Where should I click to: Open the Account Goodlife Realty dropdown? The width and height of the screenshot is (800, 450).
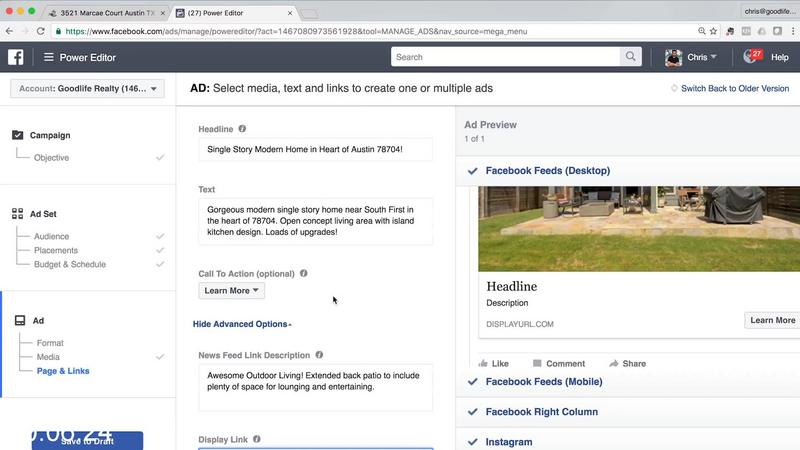87,89
